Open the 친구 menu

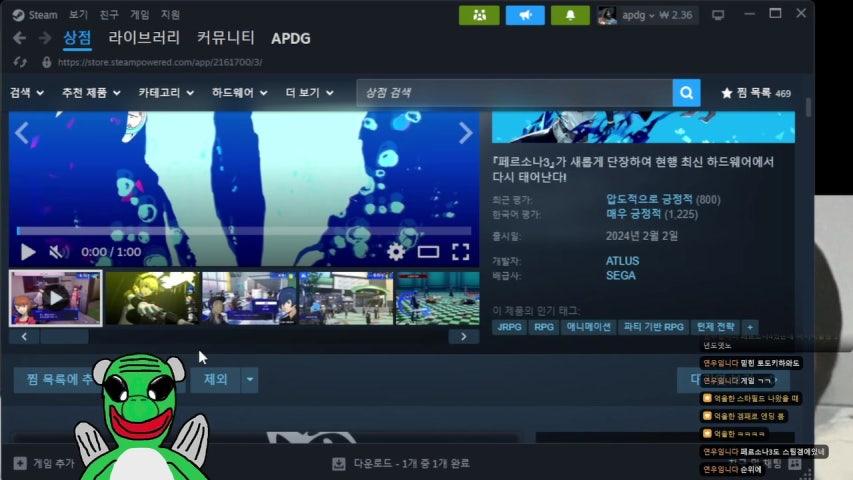click(109, 15)
